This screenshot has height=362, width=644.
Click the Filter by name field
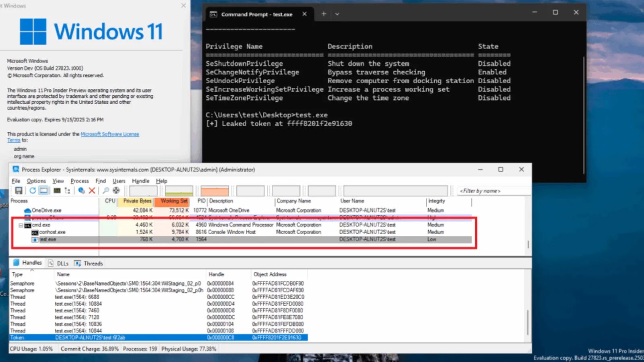(492, 191)
